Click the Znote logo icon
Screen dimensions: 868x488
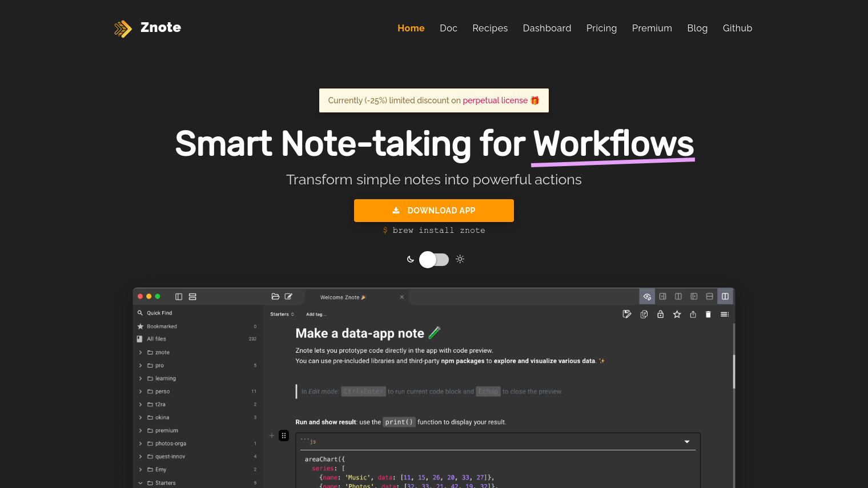click(x=123, y=29)
